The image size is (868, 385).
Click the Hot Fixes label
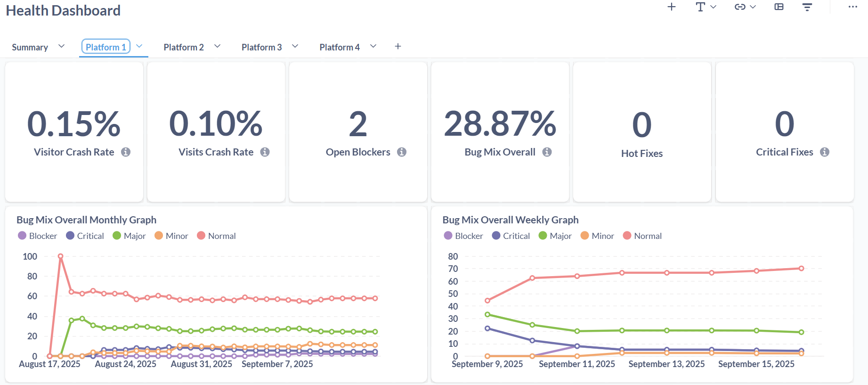pyautogui.click(x=642, y=154)
